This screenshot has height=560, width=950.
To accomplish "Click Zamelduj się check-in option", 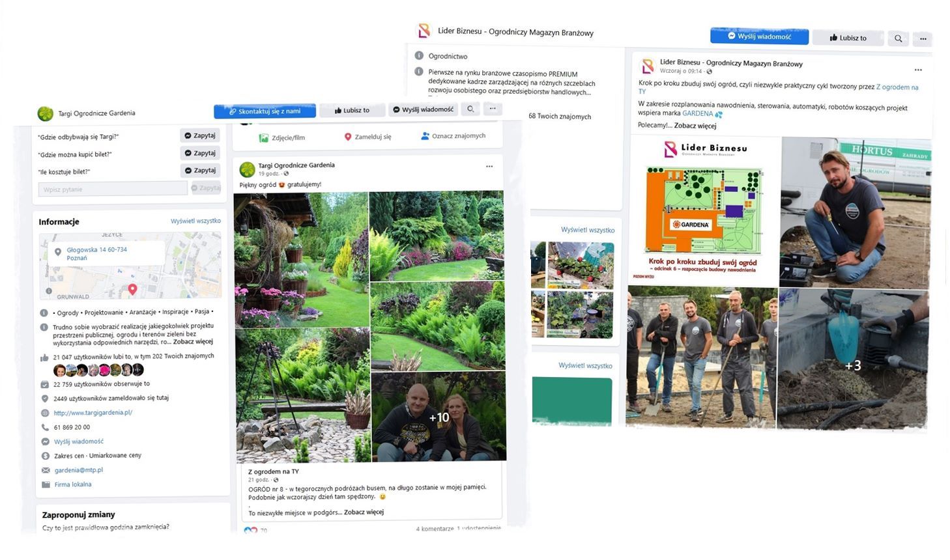I will (x=367, y=137).
